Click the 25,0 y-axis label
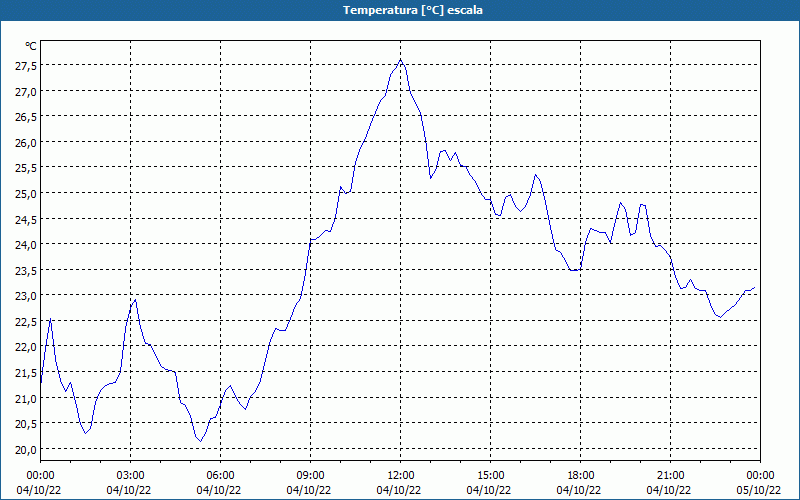Viewport: 800px width, 500px height. pos(26,194)
